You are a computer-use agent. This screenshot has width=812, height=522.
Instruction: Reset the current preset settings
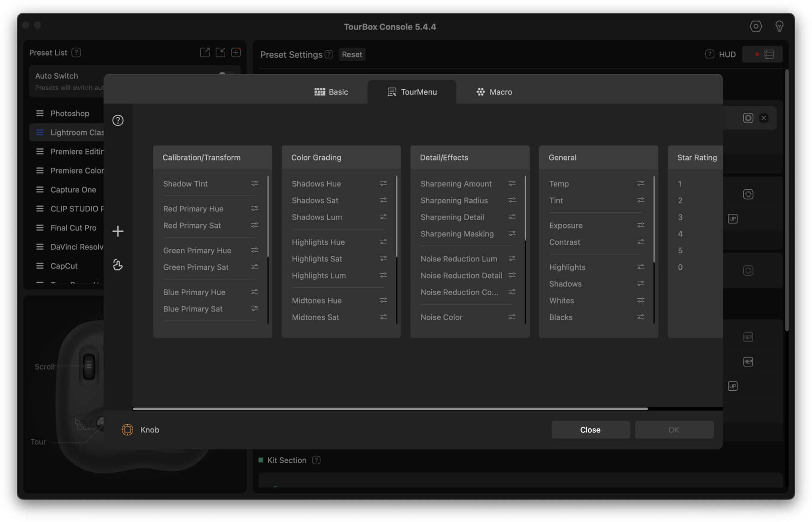click(351, 54)
